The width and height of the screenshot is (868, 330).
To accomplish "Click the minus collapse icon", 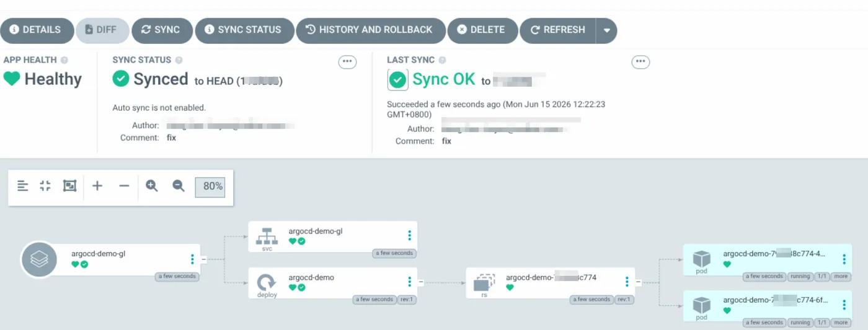I will [x=124, y=186].
